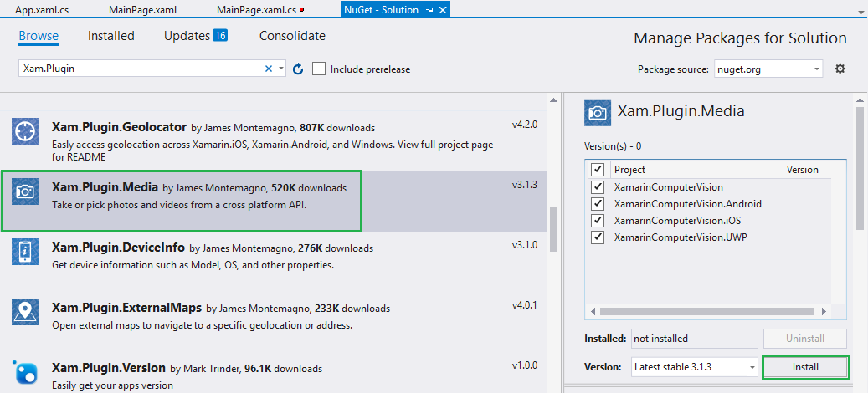The image size is (868, 393).
Task: Click the v3.1.0 version label
Action: tap(525, 245)
